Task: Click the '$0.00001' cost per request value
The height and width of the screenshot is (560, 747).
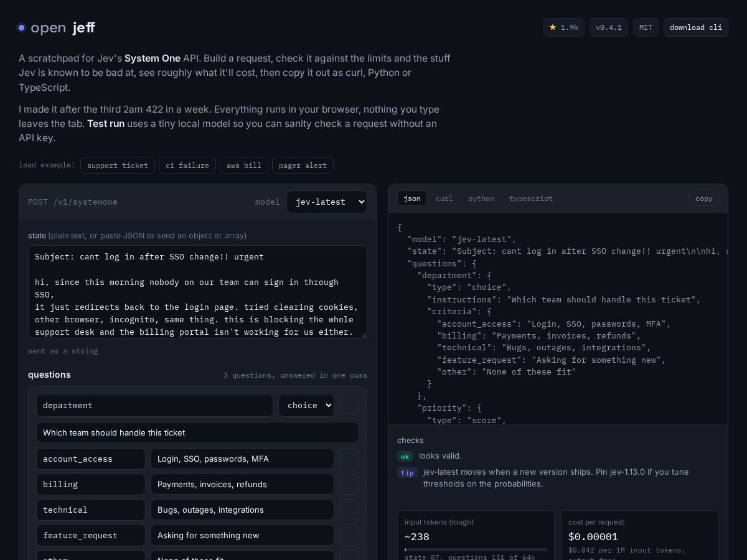Action: (x=593, y=537)
